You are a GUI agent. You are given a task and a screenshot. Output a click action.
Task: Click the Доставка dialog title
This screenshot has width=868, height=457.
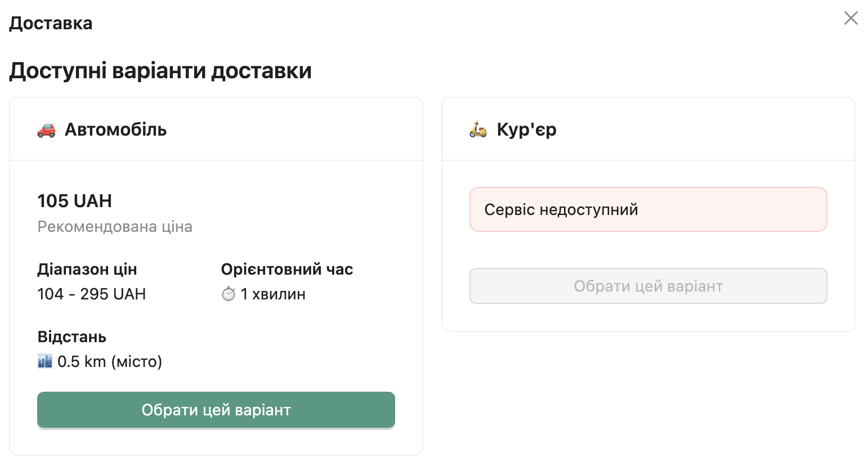click(51, 23)
